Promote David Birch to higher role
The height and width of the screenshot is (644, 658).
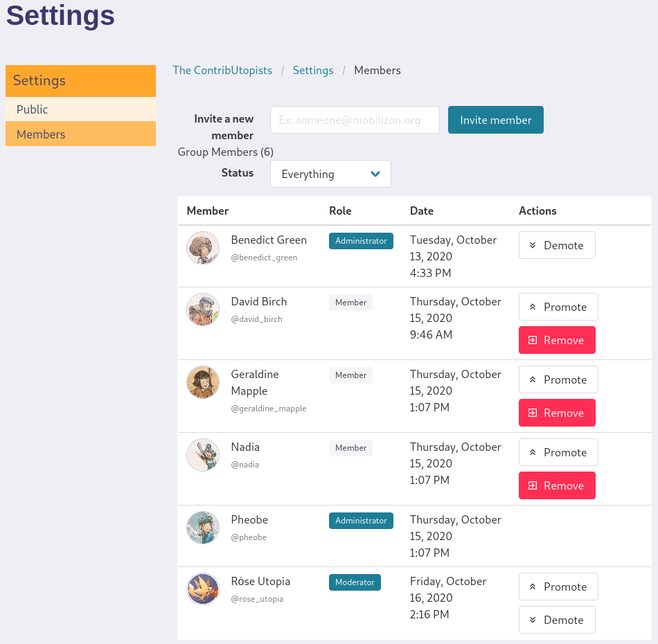pos(558,307)
